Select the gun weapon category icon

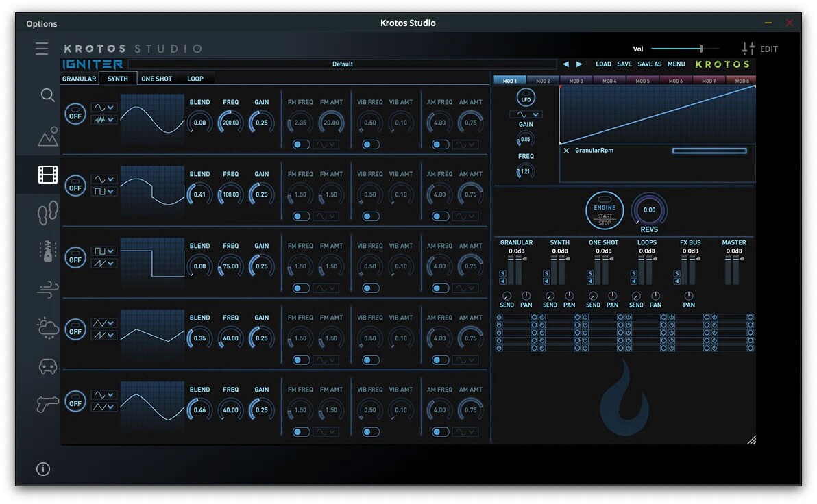click(47, 404)
